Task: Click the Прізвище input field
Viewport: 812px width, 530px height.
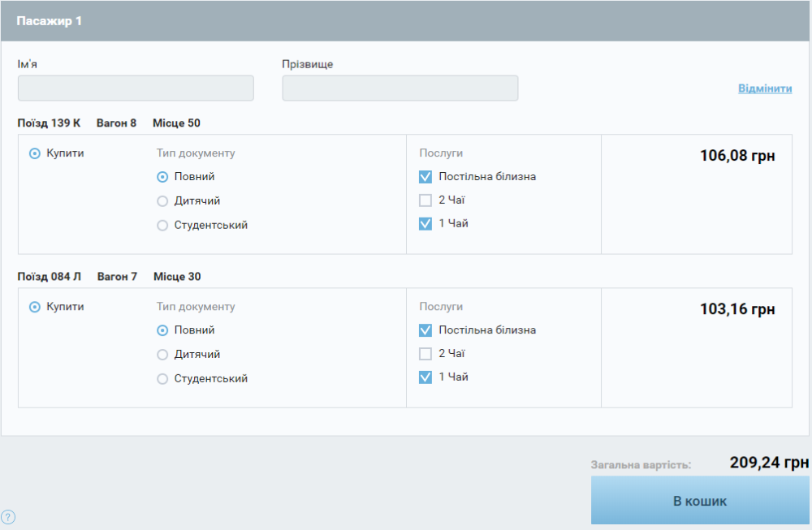Action: pos(400,88)
